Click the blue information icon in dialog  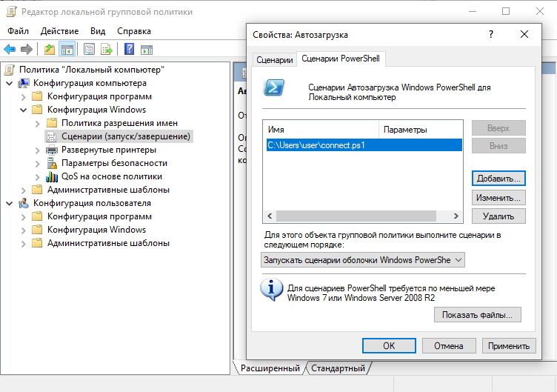point(271,290)
